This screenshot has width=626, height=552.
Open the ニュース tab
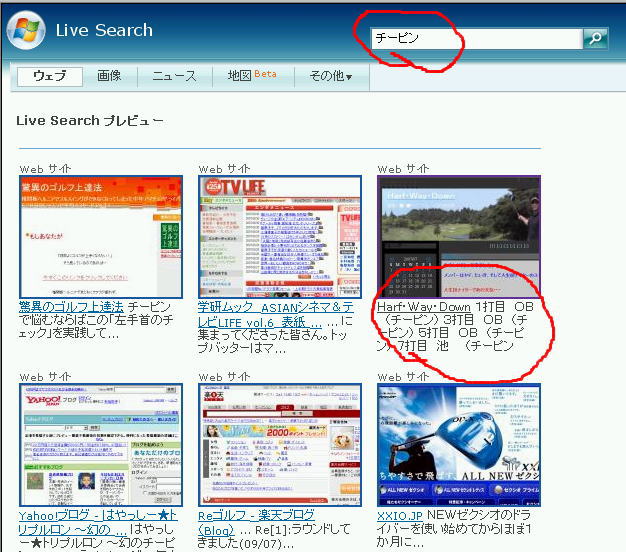[x=174, y=76]
